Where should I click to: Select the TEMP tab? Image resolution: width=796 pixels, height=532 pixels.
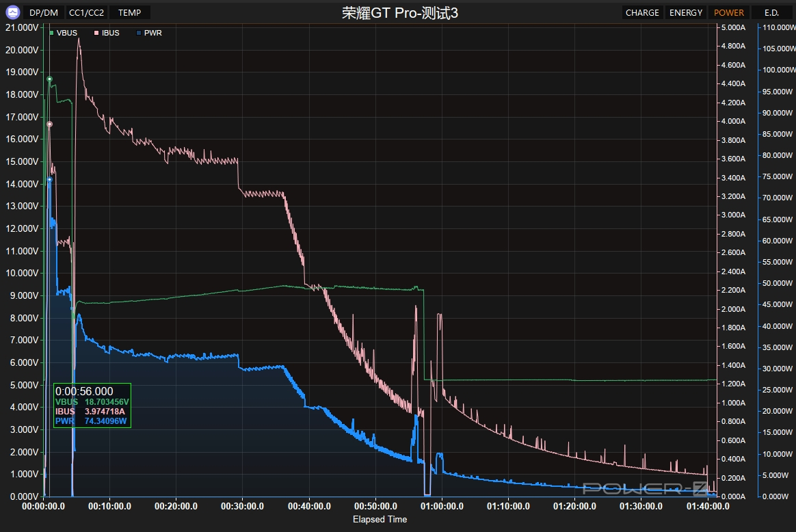[x=129, y=13]
